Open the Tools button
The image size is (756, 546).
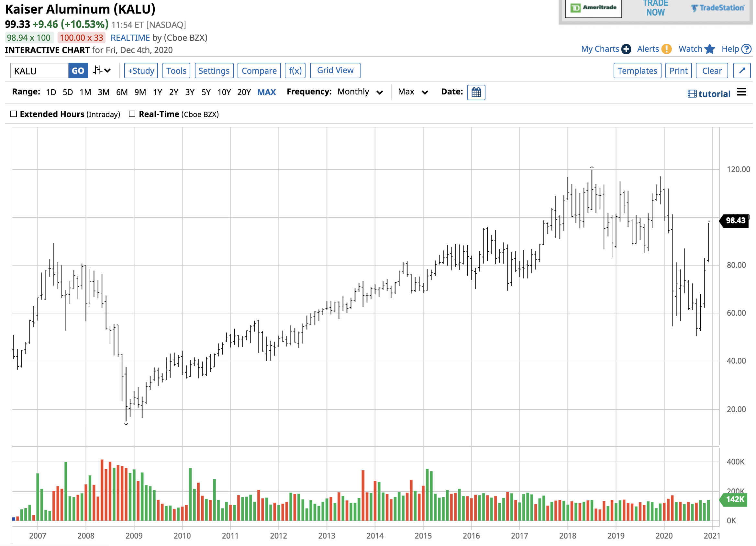coord(176,71)
